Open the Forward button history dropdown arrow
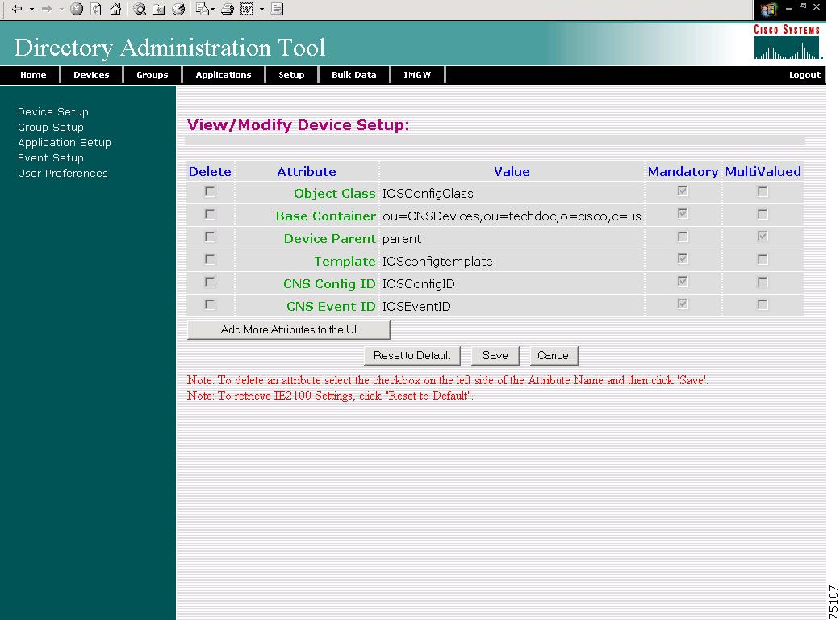This screenshot has width=840, height=620. [61, 9]
